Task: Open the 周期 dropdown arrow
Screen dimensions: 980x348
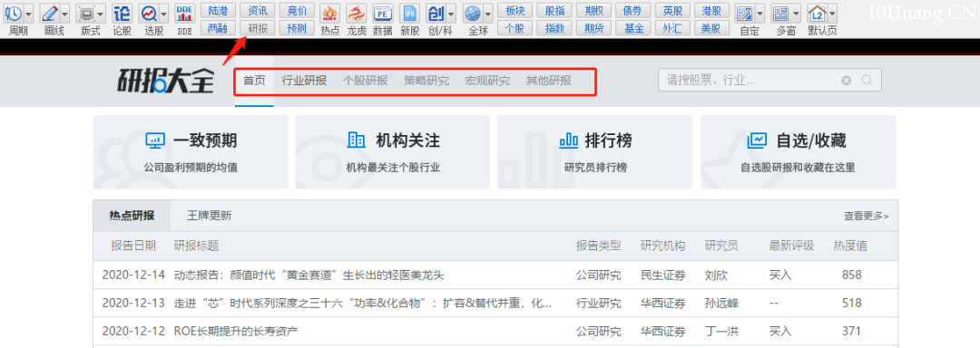Action: pos(29,13)
